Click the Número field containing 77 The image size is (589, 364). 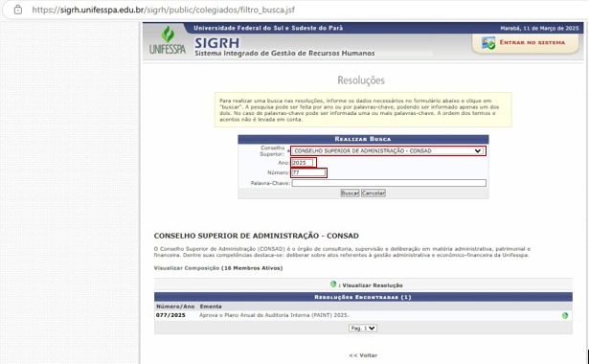[308, 172]
